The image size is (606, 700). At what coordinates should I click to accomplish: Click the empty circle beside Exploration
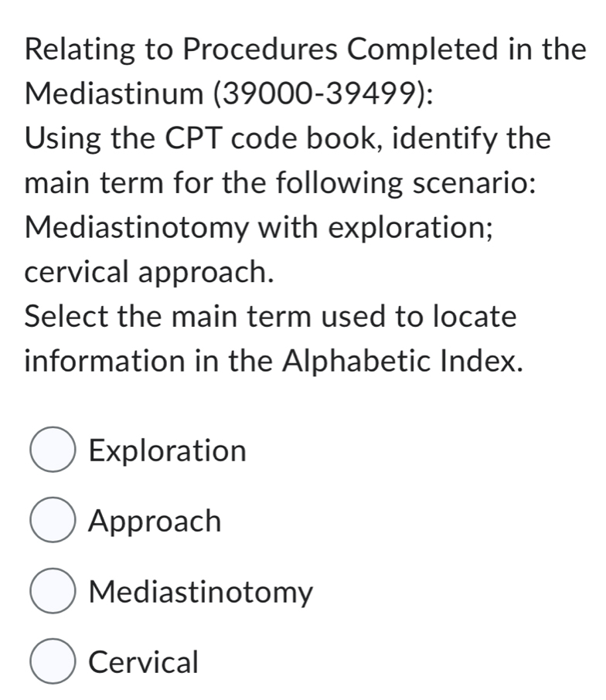tap(52, 450)
